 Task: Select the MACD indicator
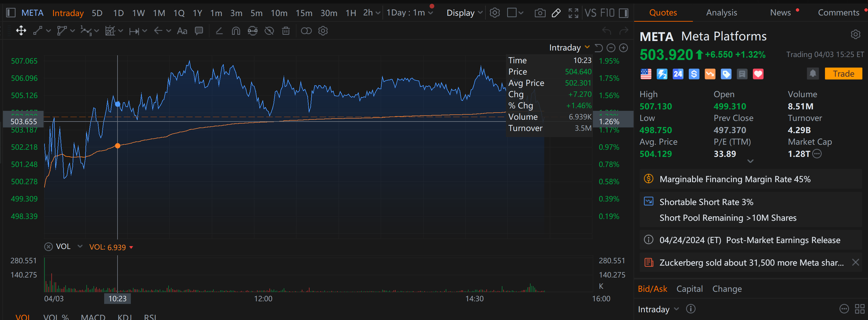pos(93,317)
